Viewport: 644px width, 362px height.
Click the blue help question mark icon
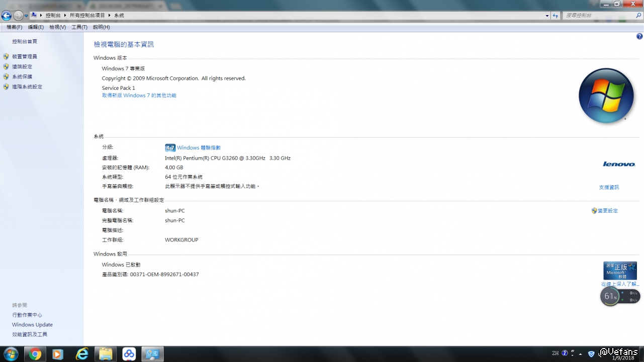pyautogui.click(x=639, y=37)
